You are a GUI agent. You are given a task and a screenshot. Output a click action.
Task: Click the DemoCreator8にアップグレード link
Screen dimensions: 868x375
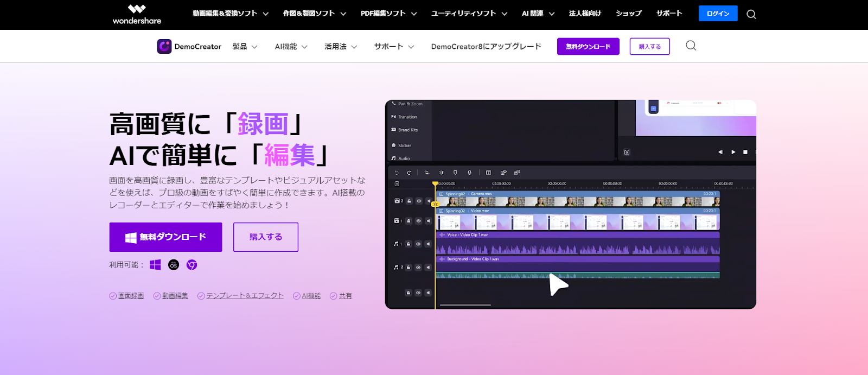(486, 47)
